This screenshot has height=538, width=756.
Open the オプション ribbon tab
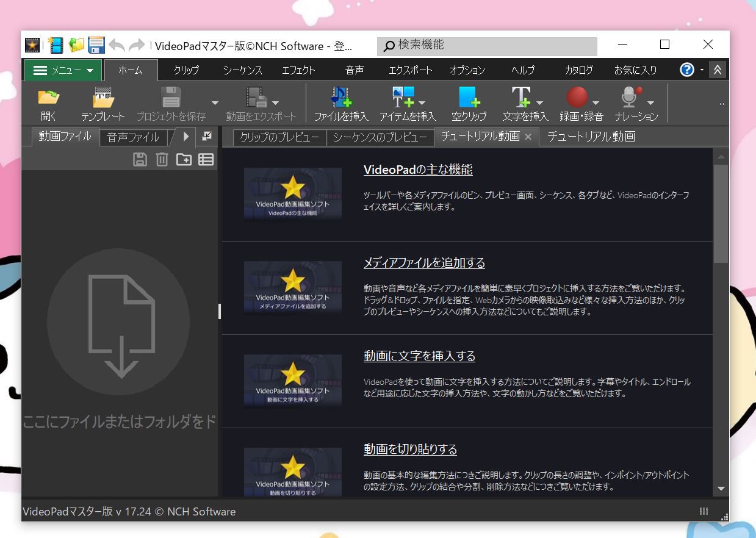click(x=467, y=70)
